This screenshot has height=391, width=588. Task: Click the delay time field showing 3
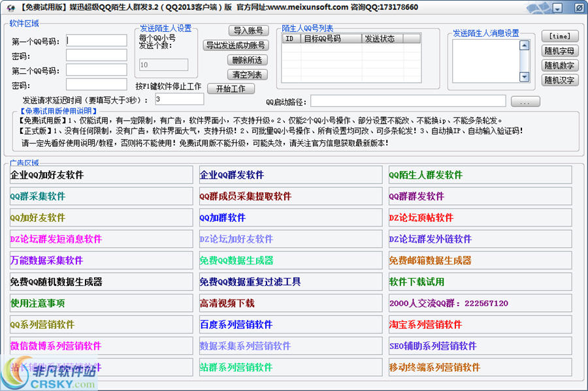tap(180, 99)
